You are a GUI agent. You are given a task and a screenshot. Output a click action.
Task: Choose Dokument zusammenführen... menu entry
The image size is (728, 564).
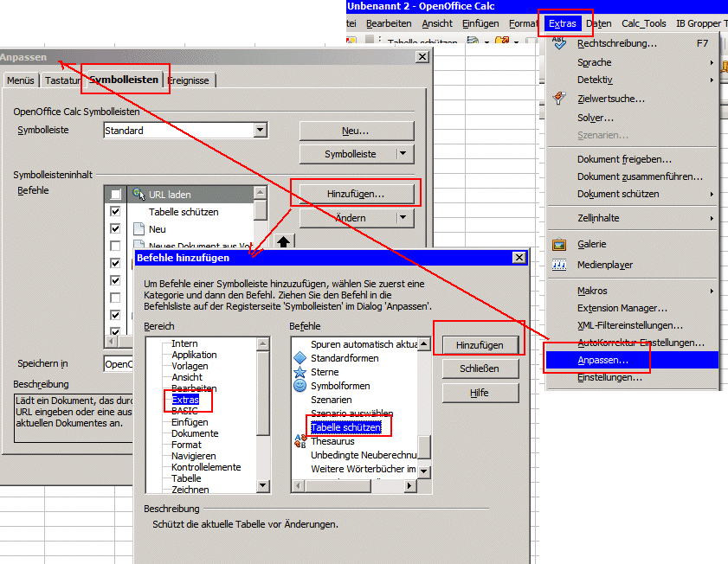[633, 176]
